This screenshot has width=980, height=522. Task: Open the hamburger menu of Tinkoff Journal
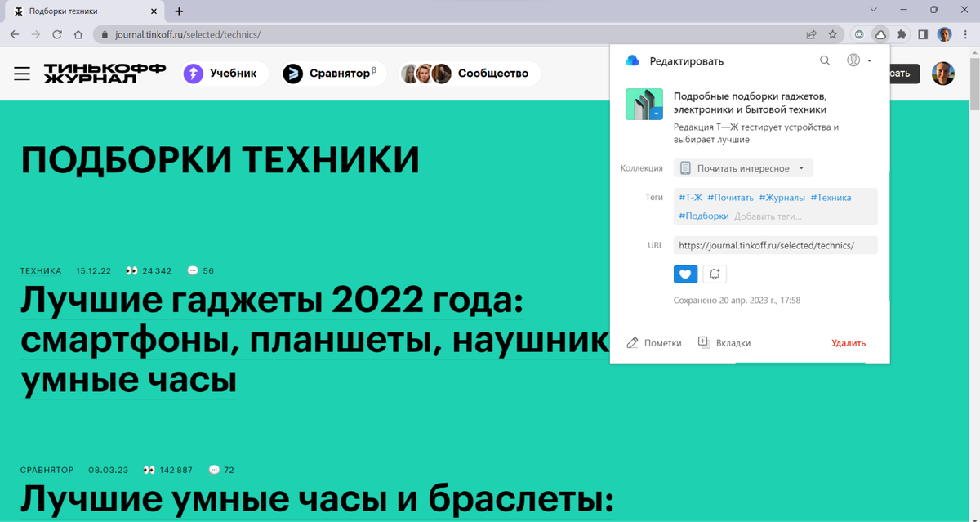[22, 74]
